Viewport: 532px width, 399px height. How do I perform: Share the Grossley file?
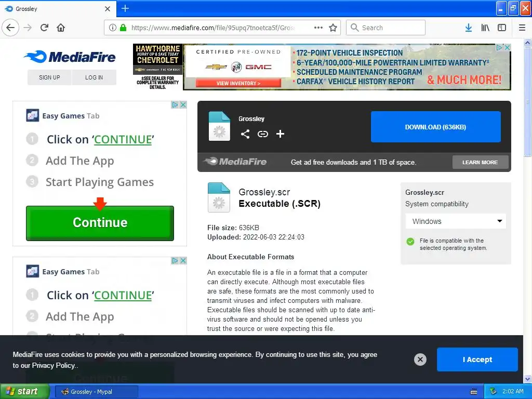click(245, 134)
